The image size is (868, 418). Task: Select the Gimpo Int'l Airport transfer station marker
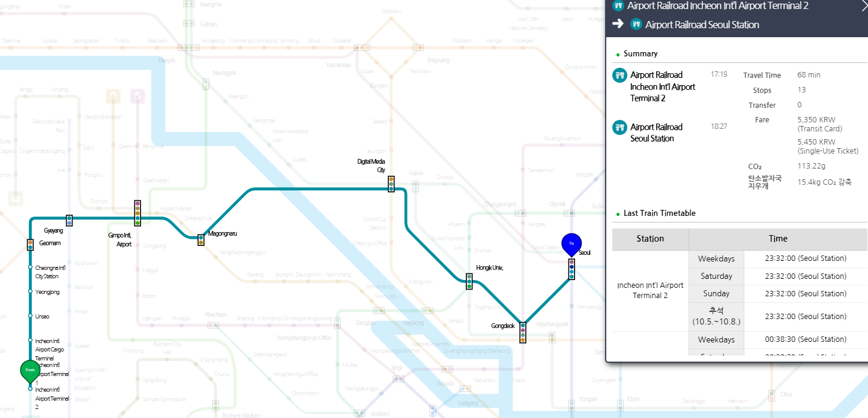(137, 215)
